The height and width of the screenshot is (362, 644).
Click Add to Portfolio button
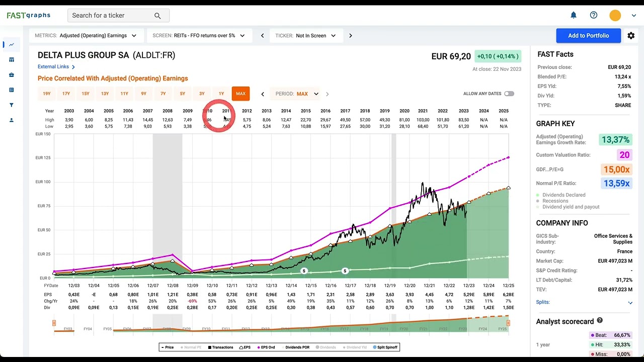tap(588, 36)
